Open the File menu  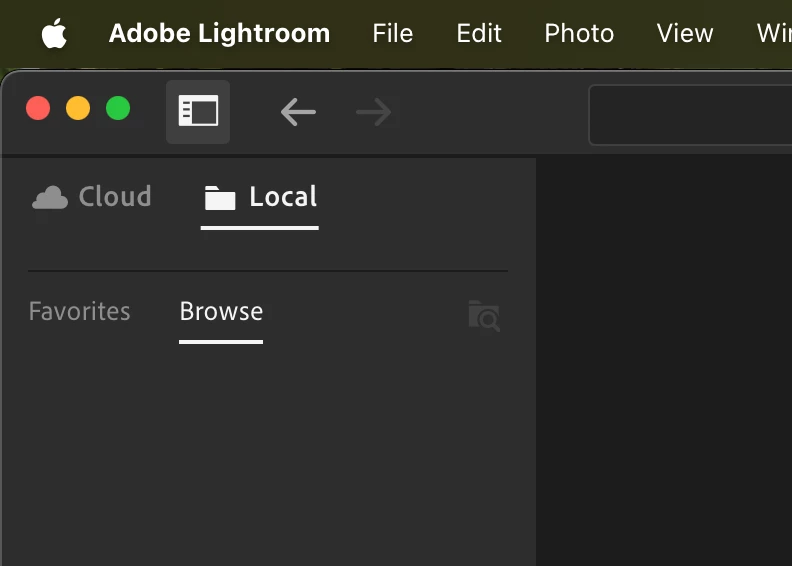click(392, 33)
